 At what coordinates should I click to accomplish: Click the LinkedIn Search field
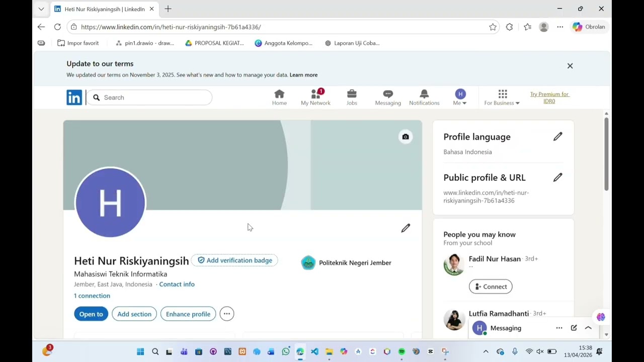(149, 98)
